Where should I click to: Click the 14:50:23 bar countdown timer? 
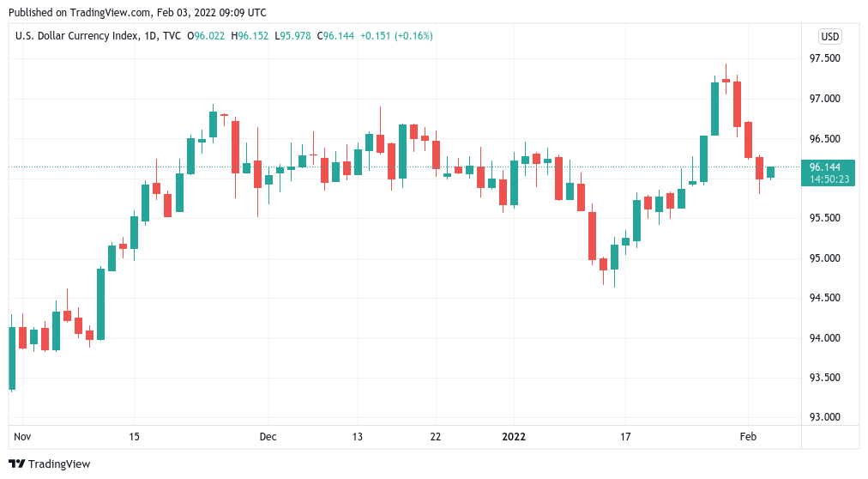[x=832, y=179]
